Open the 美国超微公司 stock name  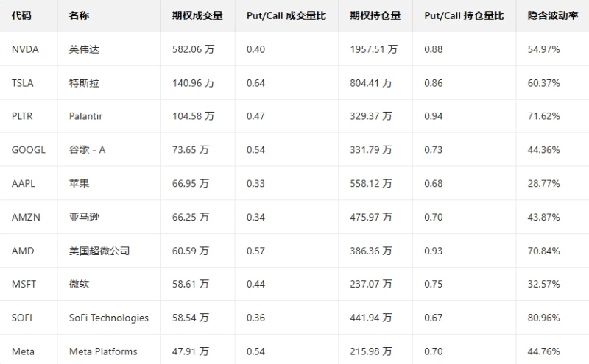(x=99, y=251)
